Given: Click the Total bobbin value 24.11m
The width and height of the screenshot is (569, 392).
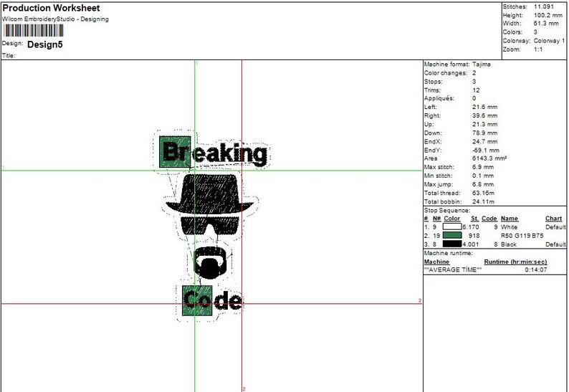Looking at the screenshot, I should pyautogui.click(x=483, y=202).
